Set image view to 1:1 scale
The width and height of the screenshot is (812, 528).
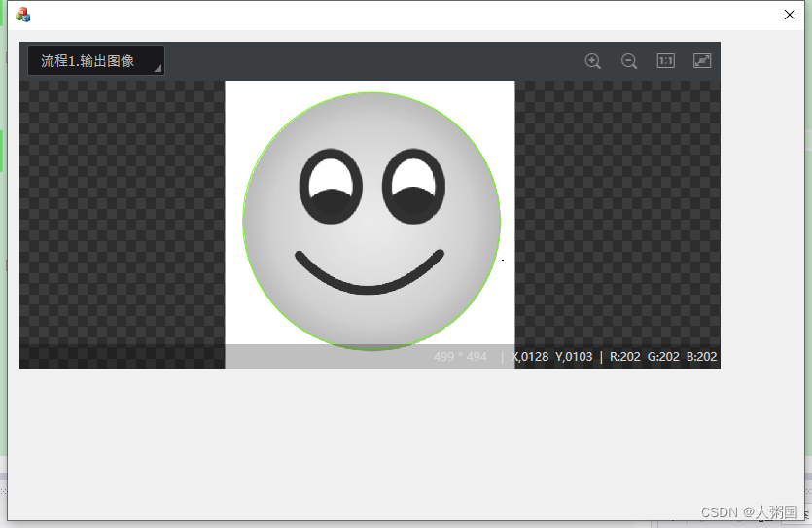pyautogui.click(x=665, y=61)
